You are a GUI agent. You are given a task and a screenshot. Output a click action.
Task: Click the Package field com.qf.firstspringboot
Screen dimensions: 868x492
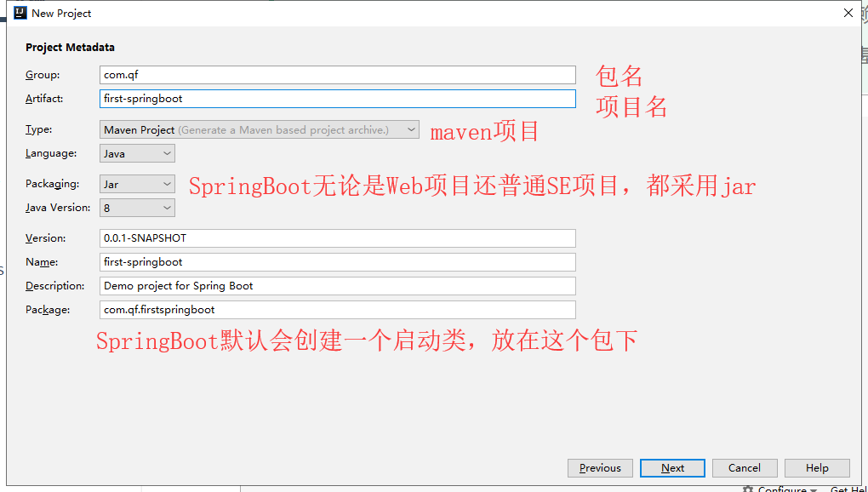pyautogui.click(x=338, y=309)
